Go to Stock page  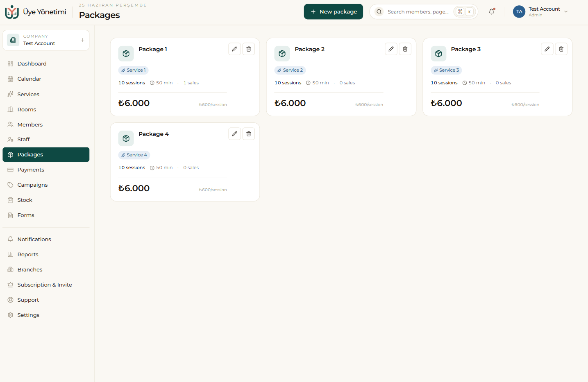(x=46, y=200)
